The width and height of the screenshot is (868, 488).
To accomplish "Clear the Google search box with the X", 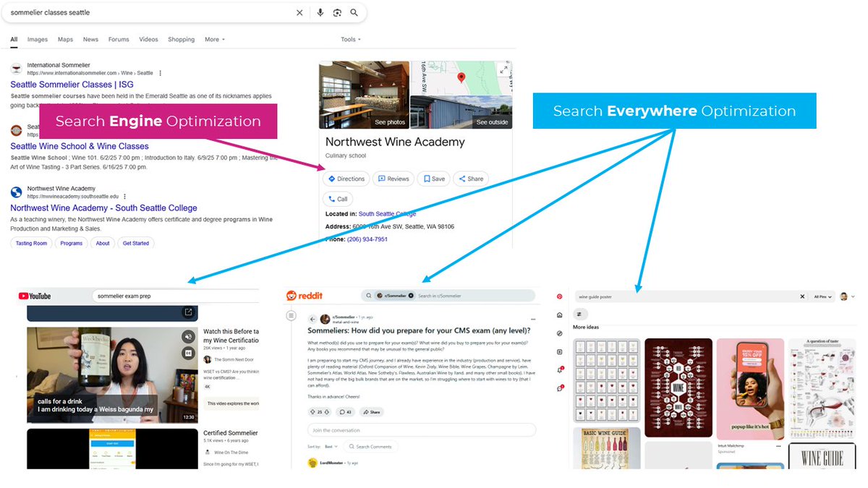I will (299, 12).
